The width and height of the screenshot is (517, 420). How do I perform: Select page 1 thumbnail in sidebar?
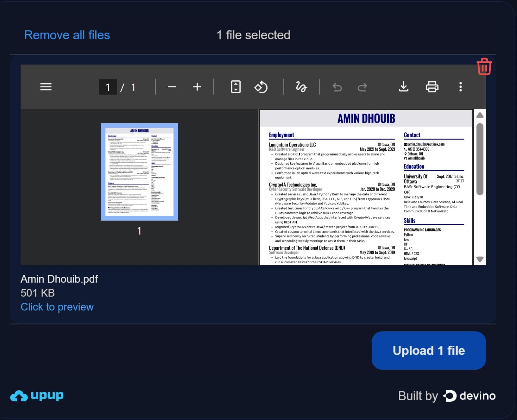click(139, 172)
